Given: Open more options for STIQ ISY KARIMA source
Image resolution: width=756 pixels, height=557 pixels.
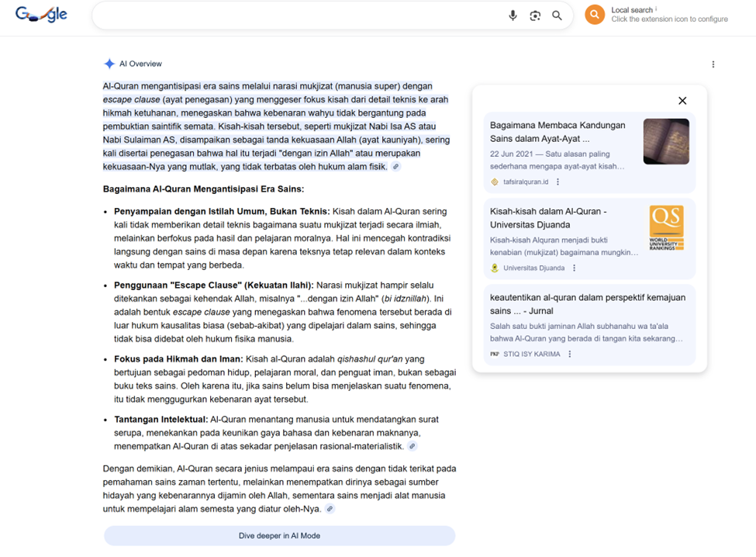Looking at the screenshot, I should tap(570, 354).
